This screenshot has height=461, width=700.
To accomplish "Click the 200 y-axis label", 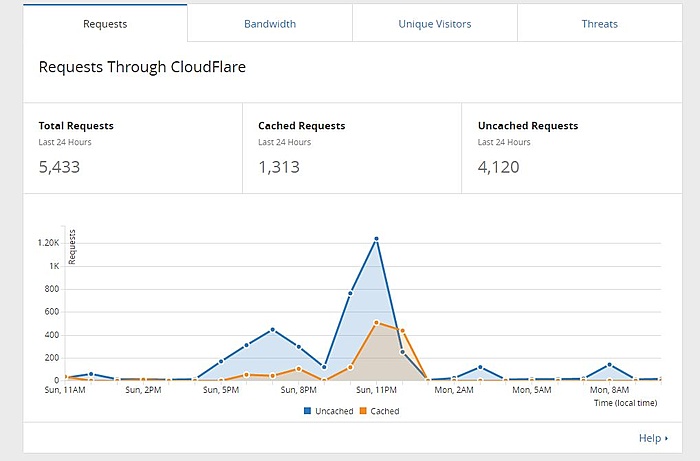I will pyautogui.click(x=52, y=357).
